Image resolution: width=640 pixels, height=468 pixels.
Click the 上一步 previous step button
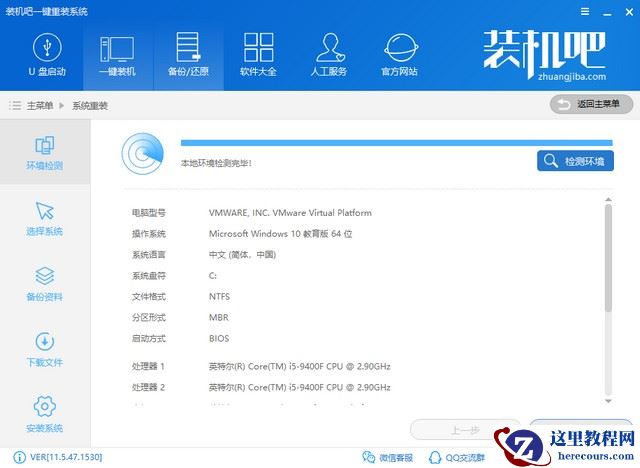[465, 430]
